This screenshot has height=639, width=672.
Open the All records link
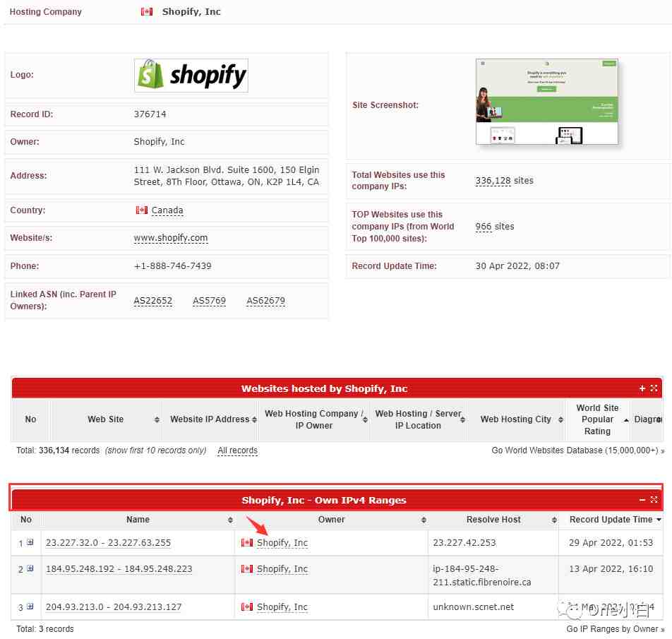[237, 450]
